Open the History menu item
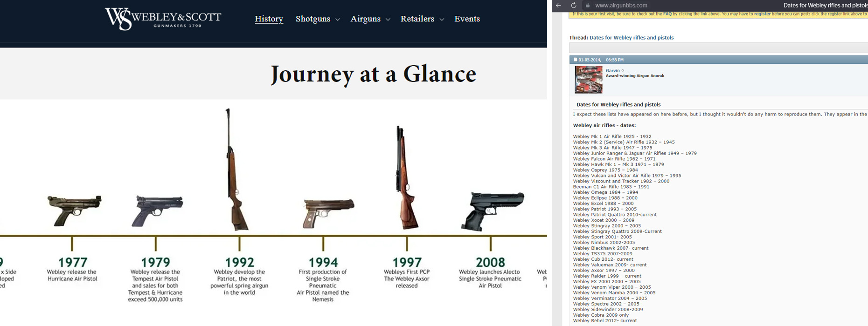The height and width of the screenshot is (326, 868). [x=269, y=19]
